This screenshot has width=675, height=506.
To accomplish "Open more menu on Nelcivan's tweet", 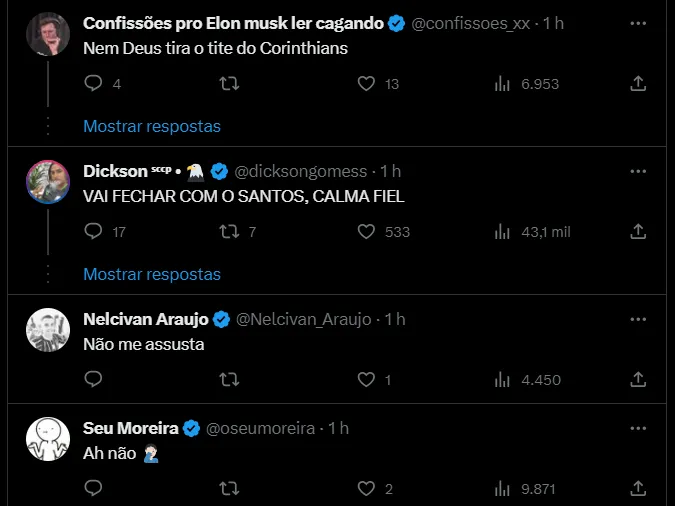I will coord(638,319).
